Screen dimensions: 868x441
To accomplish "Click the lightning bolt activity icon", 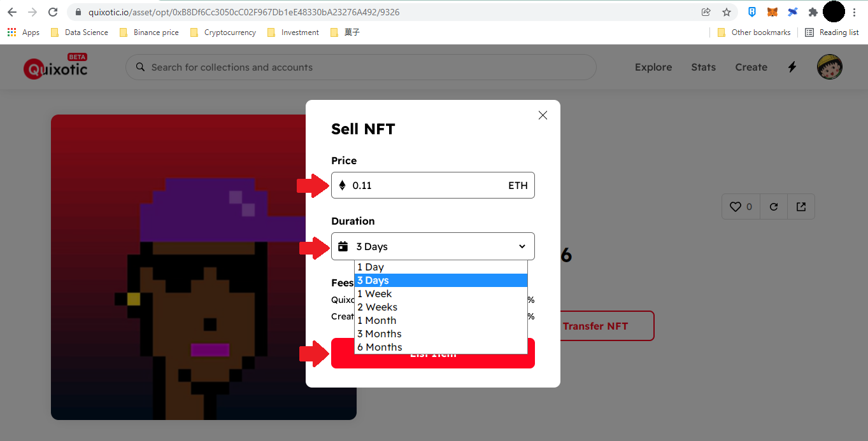I will (x=792, y=67).
